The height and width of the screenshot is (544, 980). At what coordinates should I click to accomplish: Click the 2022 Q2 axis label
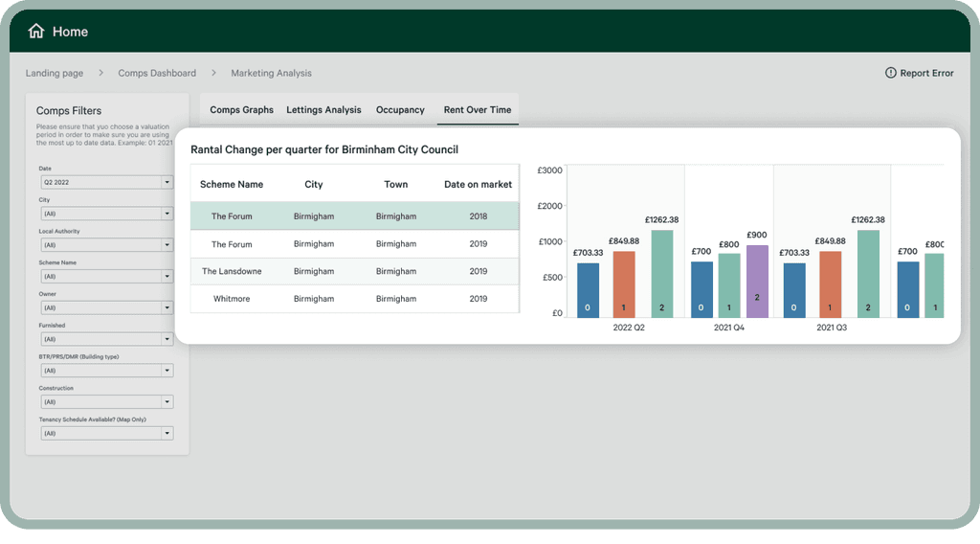628,328
